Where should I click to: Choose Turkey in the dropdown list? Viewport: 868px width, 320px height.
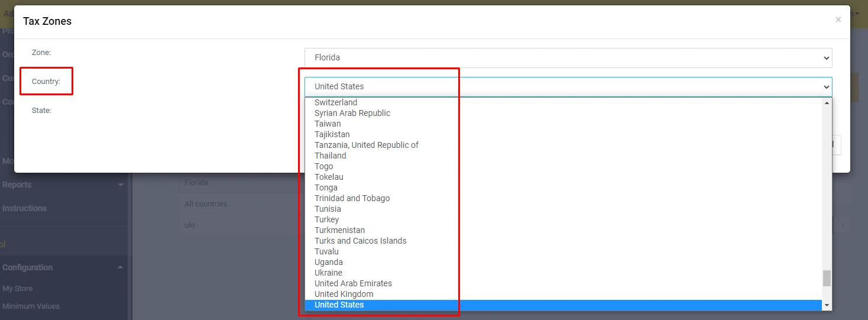pyautogui.click(x=327, y=219)
